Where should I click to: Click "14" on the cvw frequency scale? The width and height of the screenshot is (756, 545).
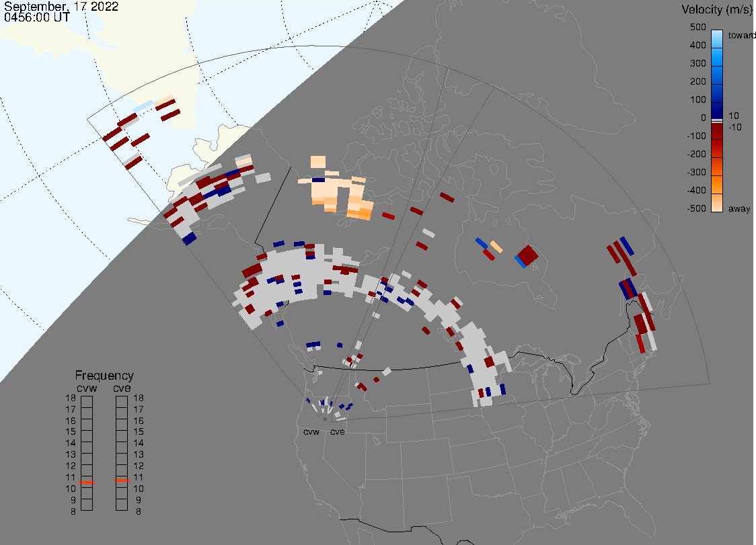click(x=71, y=444)
